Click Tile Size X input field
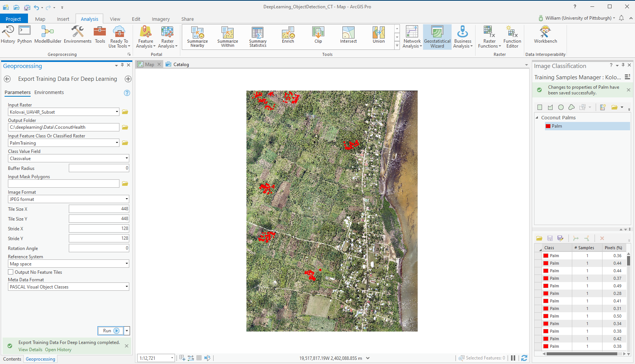Image resolution: width=635 pixels, height=364 pixels. click(x=99, y=209)
